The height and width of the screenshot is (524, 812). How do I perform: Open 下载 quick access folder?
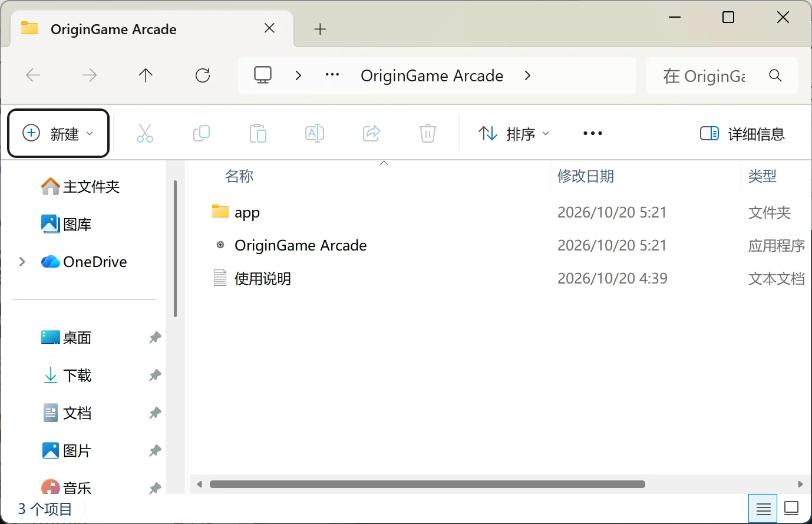(x=67, y=375)
